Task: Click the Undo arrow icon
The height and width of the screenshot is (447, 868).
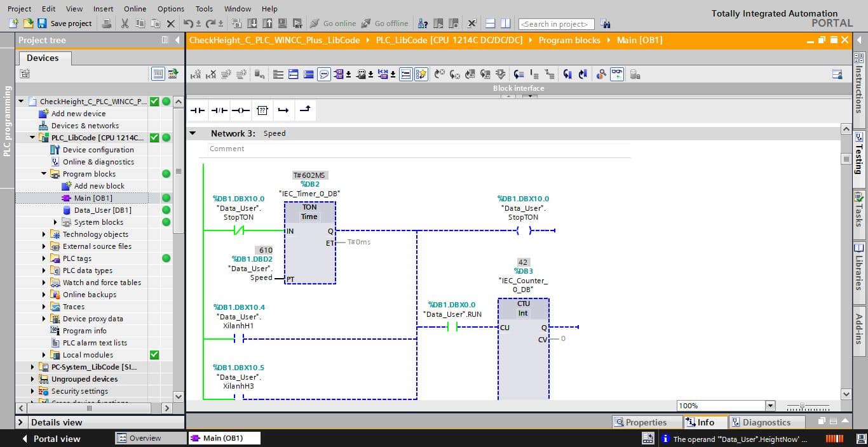Action: pyautogui.click(x=188, y=23)
